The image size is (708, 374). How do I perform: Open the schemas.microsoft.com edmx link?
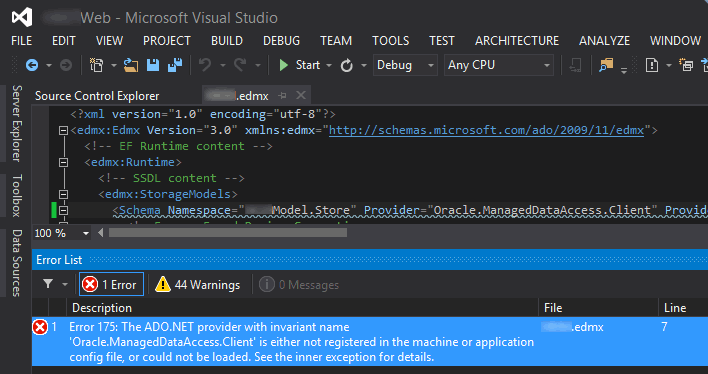pos(486,131)
